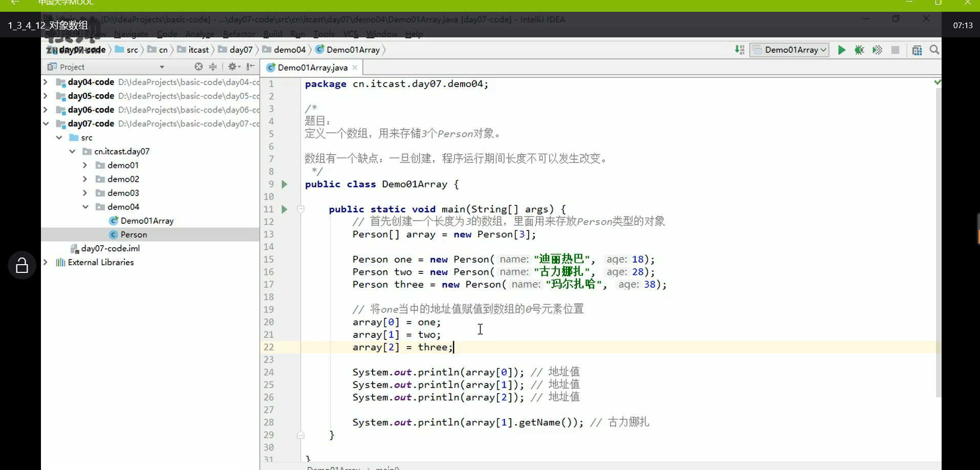Click the package declaration line

click(x=397, y=84)
